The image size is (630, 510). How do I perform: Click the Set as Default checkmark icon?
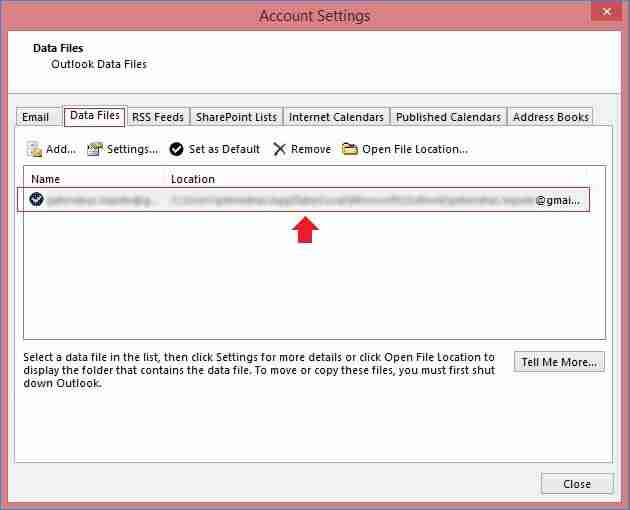point(176,149)
